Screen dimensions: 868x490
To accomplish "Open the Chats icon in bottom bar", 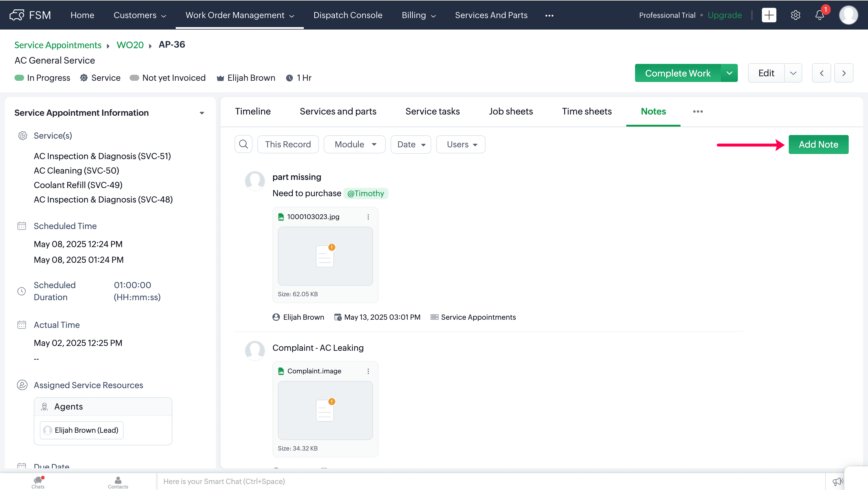I will [38, 482].
